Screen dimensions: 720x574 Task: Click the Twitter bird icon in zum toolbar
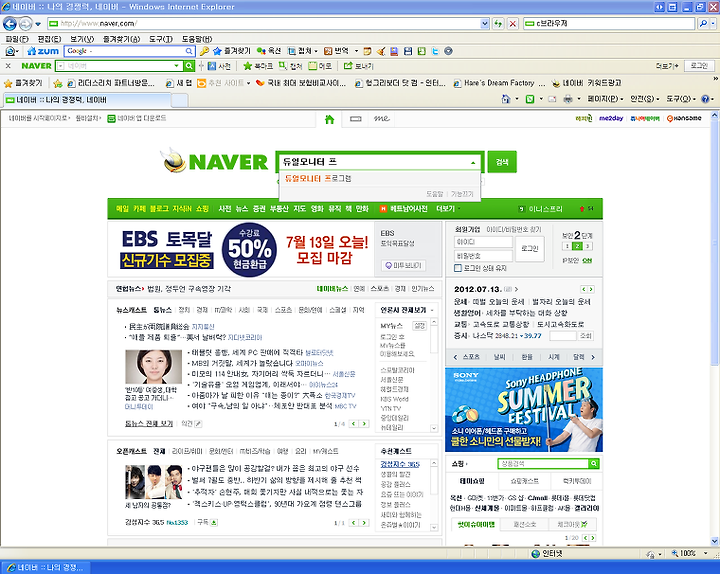[x=435, y=51]
